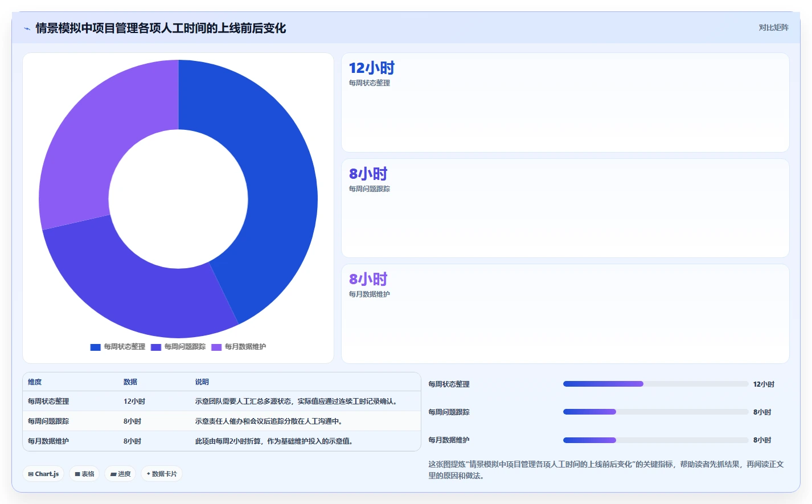This screenshot has width=812, height=504.
Task: Click the dashboard title 情景模拟中项目管理
Action: point(161,28)
